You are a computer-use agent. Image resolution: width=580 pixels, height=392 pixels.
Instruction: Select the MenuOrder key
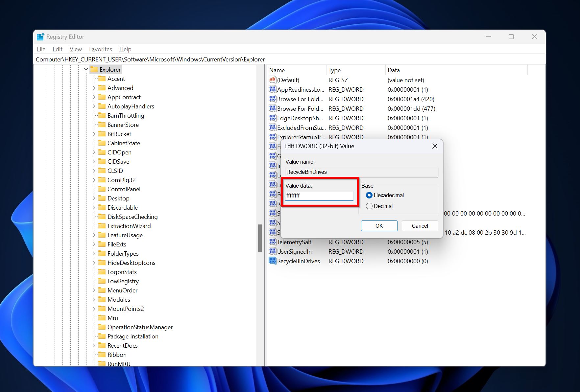(122, 290)
